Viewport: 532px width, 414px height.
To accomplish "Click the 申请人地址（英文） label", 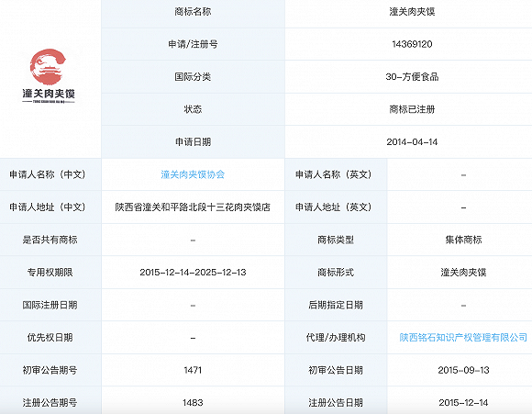I will pos(334,207).
